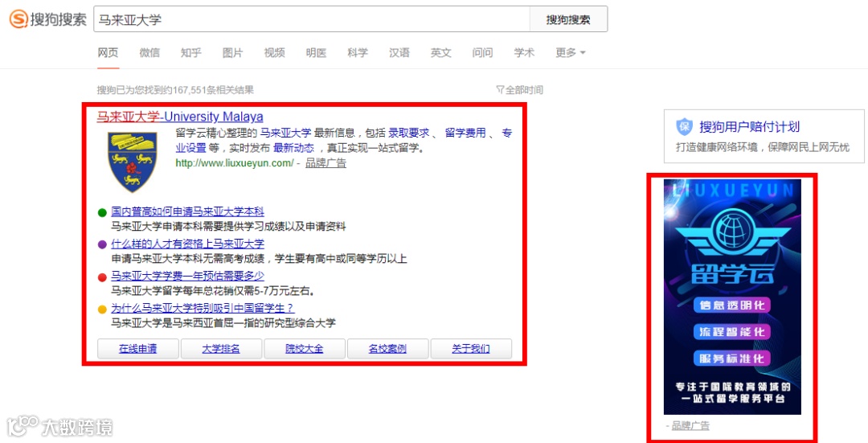
Task: Switch to the 英文 tab
Action: pyautogui.click(x=440, y=52)
